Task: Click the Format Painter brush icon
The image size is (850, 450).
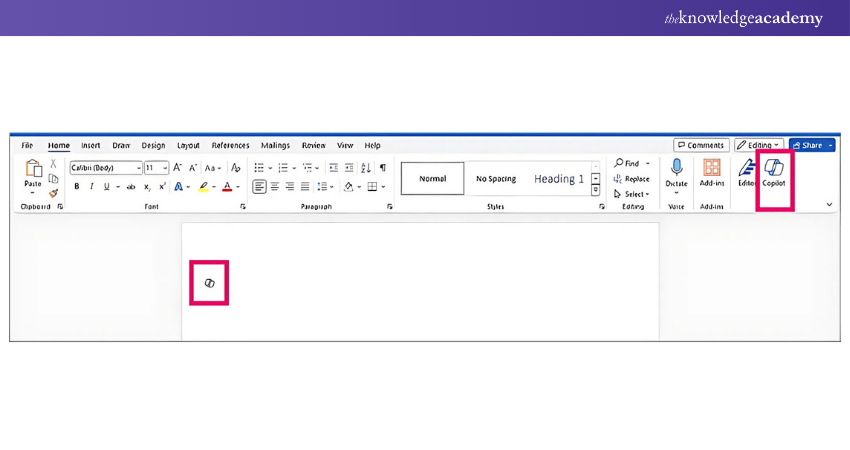Action: coord(54,194)
